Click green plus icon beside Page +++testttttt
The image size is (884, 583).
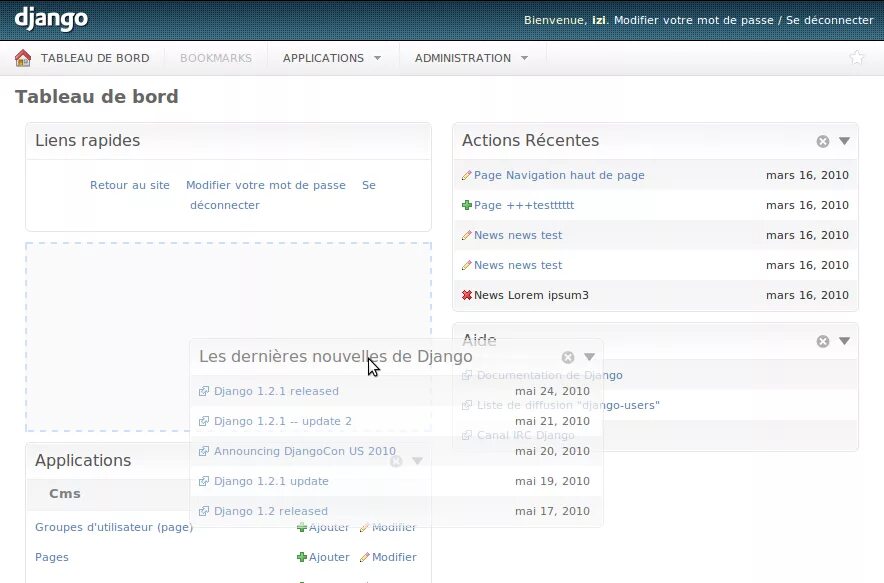click(467, 205)
